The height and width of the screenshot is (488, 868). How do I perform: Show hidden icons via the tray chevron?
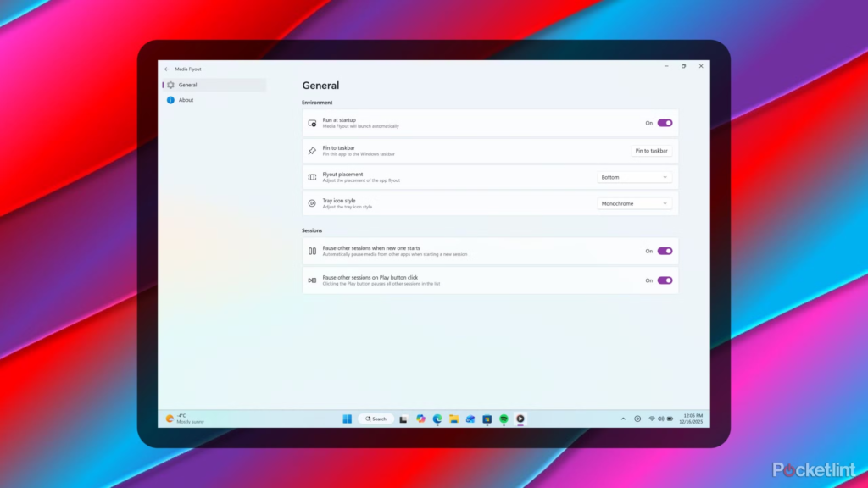coord(623,419)
